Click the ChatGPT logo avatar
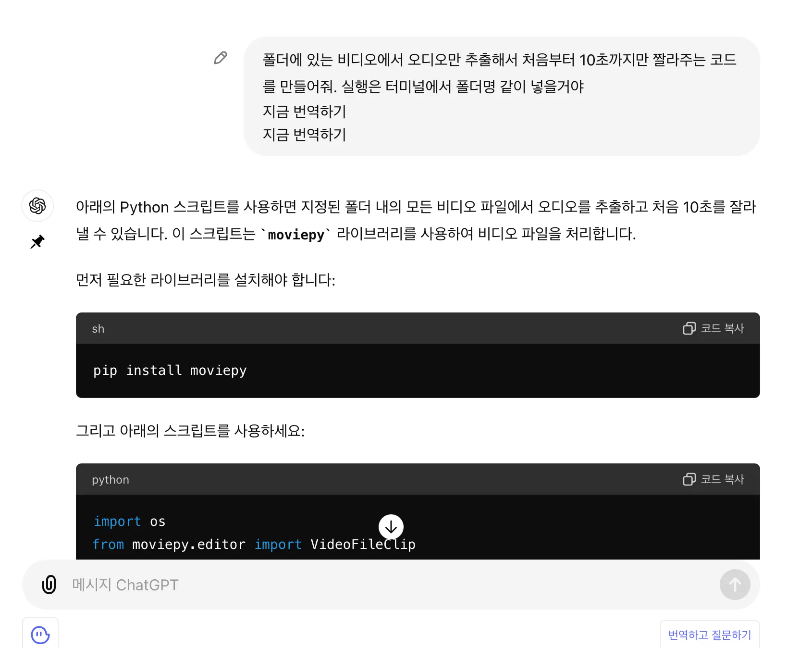Image resolution: width=812 pixels, height=648 pixels. click(x=37, y=206)
